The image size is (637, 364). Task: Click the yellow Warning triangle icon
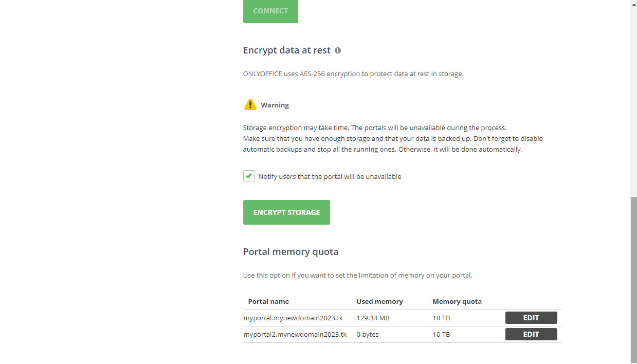click(x=250, y=104)
